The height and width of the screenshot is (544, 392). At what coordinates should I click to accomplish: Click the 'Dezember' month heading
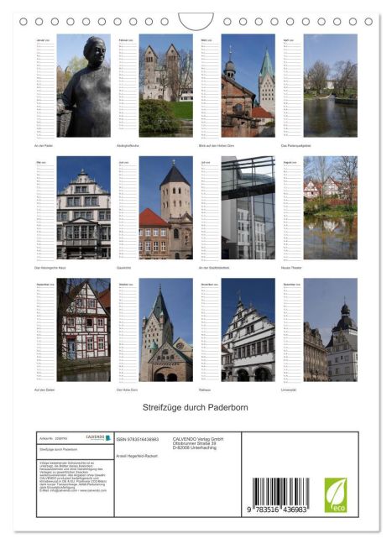pos(292,285)
